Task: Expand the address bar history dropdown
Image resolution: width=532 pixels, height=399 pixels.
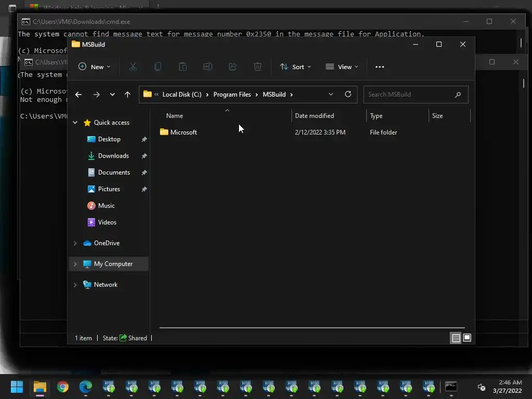Action: click(331, 95)
